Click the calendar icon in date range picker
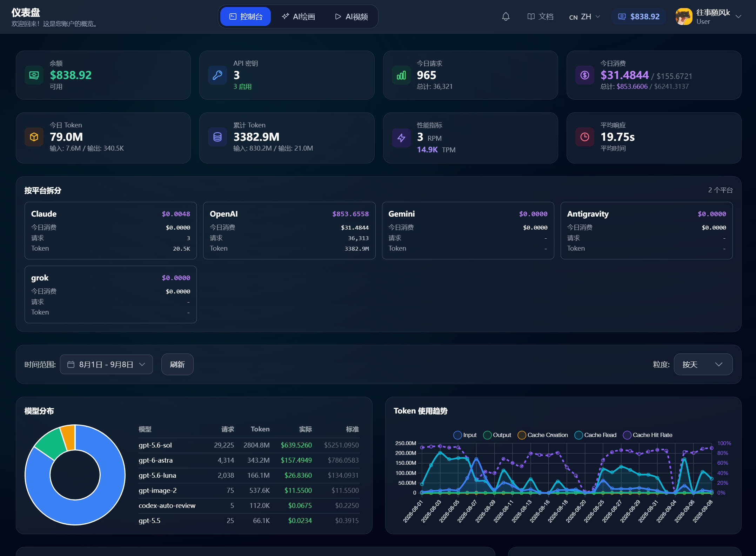The width and height of the screenshot is (756, 556). (x=71, y=364)
